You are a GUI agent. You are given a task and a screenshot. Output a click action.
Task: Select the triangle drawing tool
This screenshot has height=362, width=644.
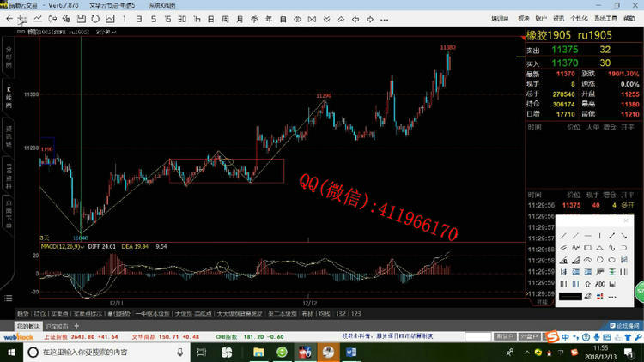point(599,248)
